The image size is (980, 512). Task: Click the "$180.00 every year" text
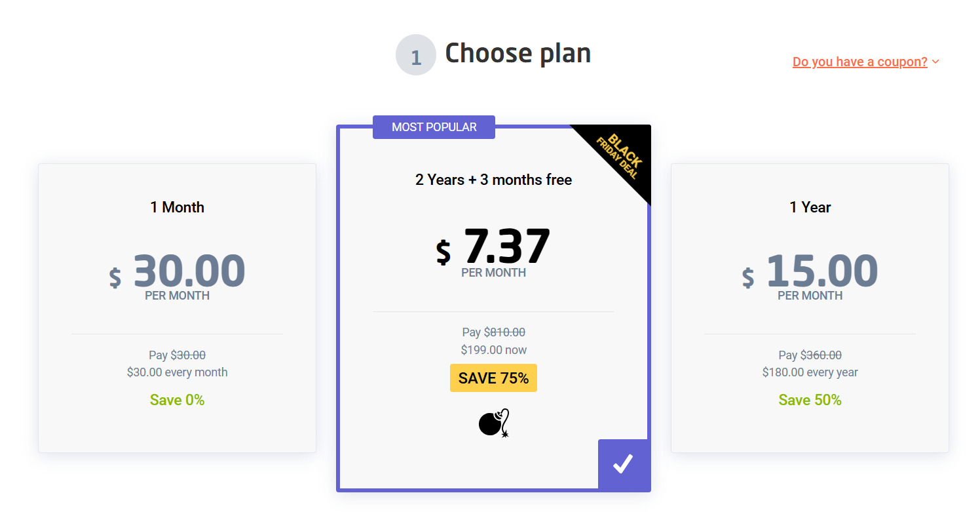tap(810, 372)
